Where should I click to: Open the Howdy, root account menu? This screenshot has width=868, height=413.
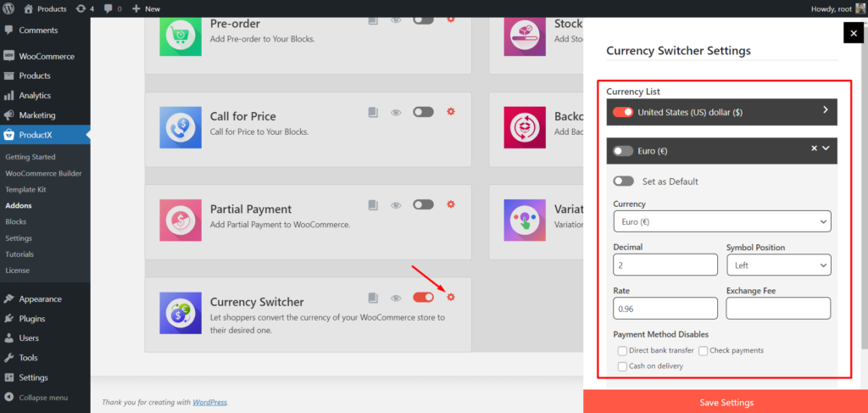837,8
